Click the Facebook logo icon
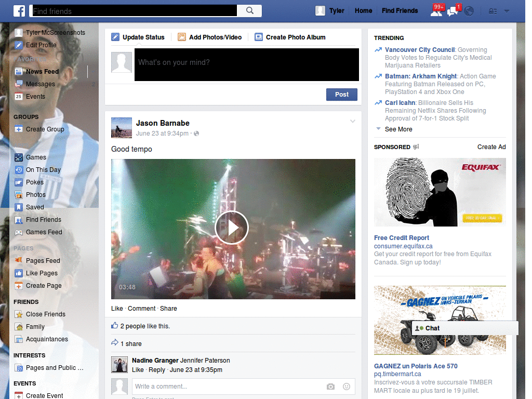Screen dimensions: 532x399 (19, 11)
